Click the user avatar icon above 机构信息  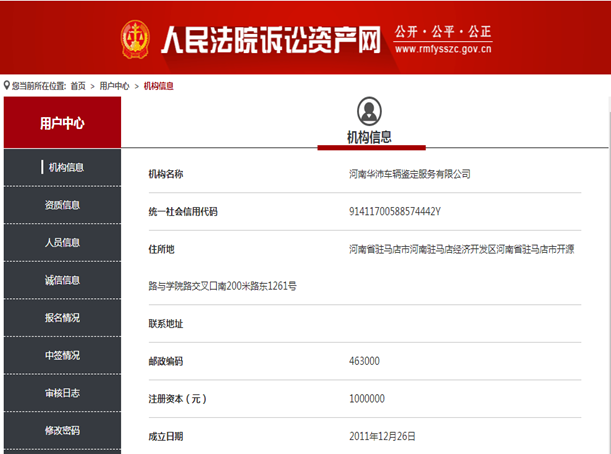click(x=369, y=111)
